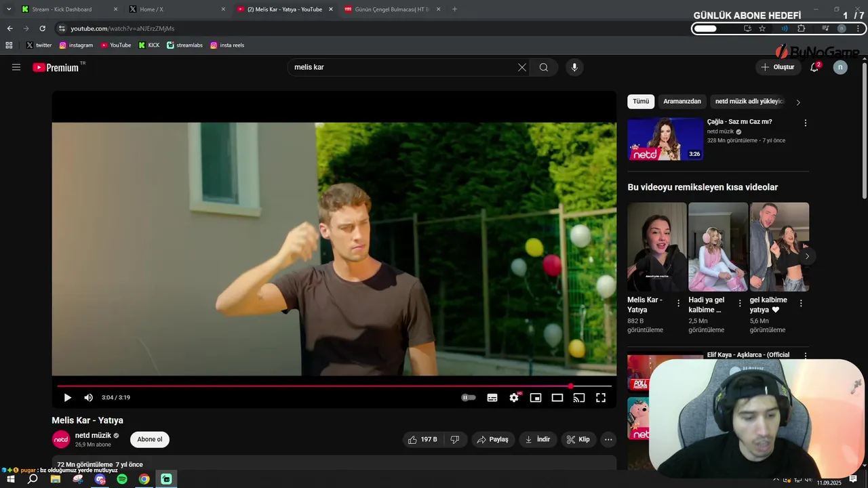
Task: Open options for Hadi ya gel kalbime short
Action: [740, 304]
